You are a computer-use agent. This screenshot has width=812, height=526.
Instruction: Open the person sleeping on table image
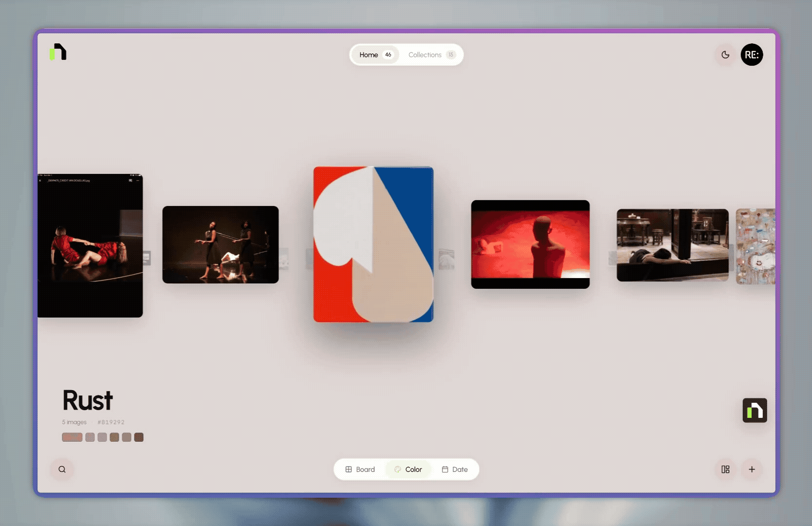click(x=673, y=245)
